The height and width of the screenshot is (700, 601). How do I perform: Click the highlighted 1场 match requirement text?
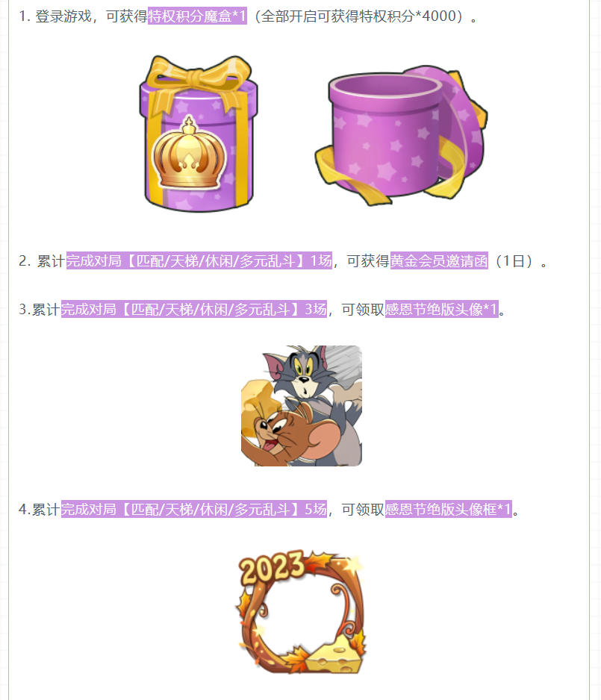click(199, 261)
